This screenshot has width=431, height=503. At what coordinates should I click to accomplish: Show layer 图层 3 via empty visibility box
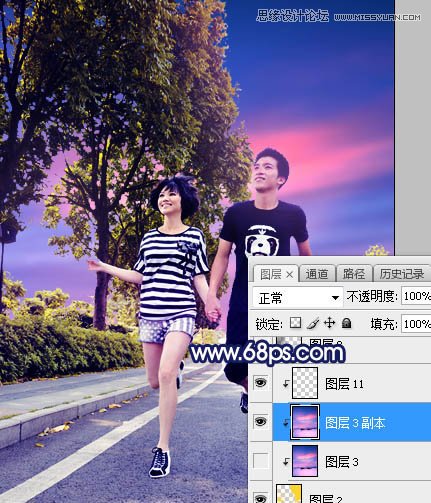click(261, 461)
